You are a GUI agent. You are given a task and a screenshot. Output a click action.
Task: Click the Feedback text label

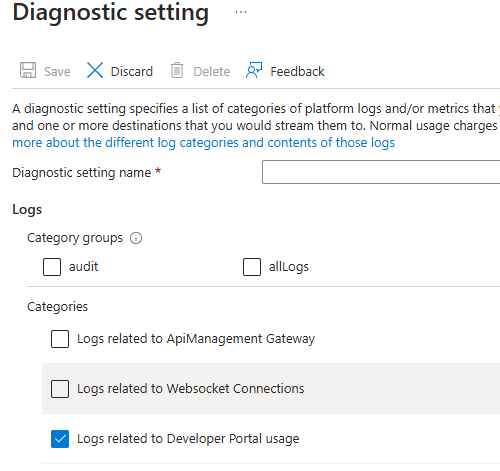coord(297,72)
